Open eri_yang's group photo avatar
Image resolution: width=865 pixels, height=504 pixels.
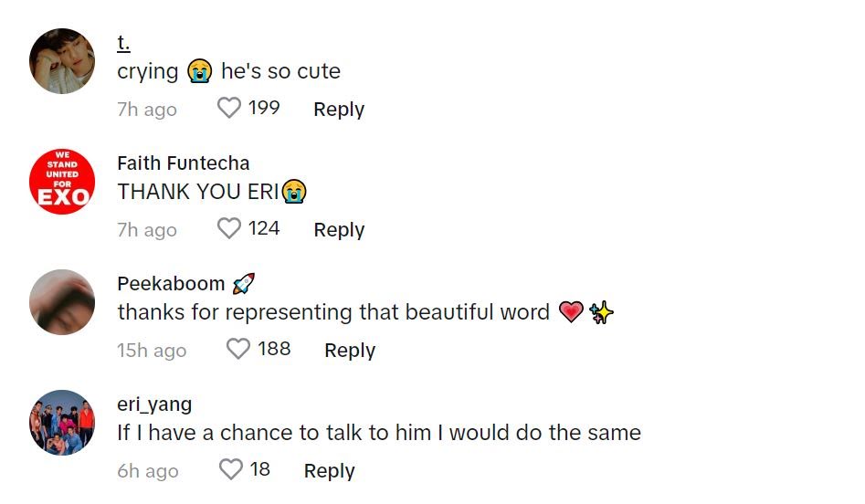(62, 423)
